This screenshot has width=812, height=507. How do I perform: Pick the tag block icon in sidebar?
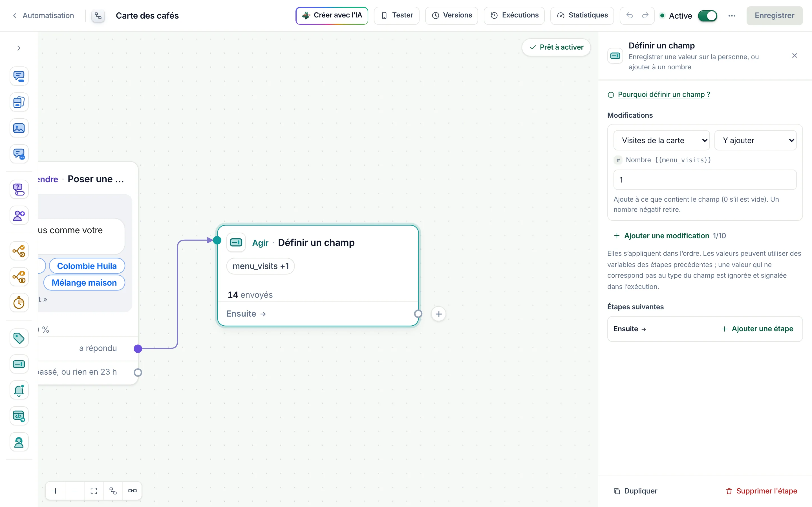click(19, 338)
